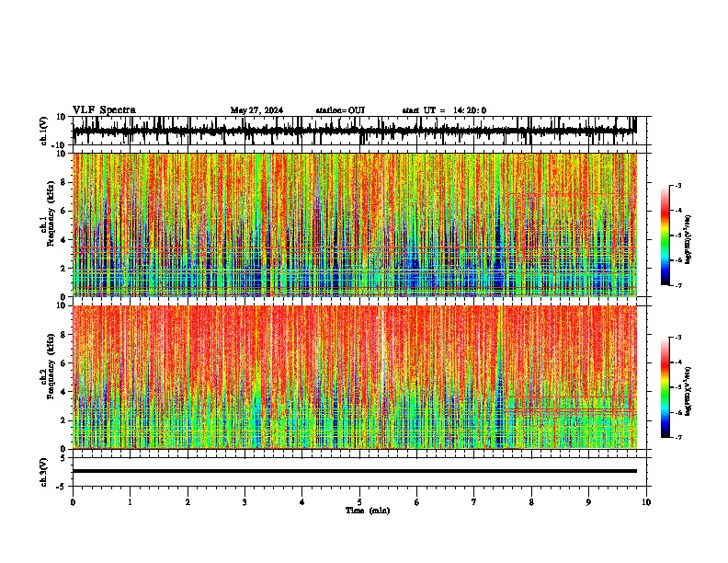Click the "-5" tick on ch.3(V) axis
This screenshot has height=563, width=728.
pos(62,487)
